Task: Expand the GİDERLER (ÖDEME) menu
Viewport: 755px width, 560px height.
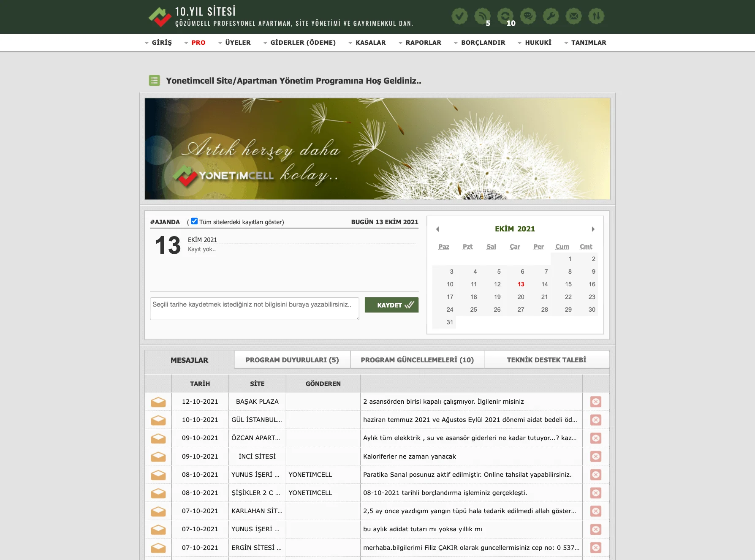Action: point(299,43)
